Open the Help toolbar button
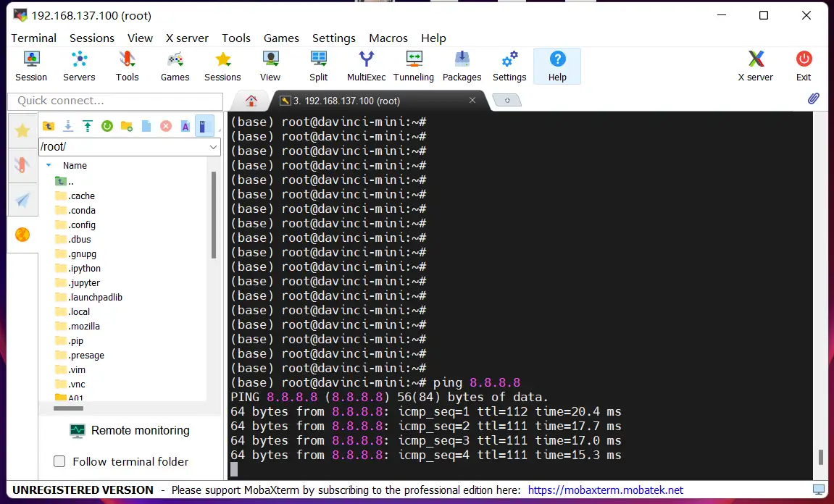 click(557, 66)
